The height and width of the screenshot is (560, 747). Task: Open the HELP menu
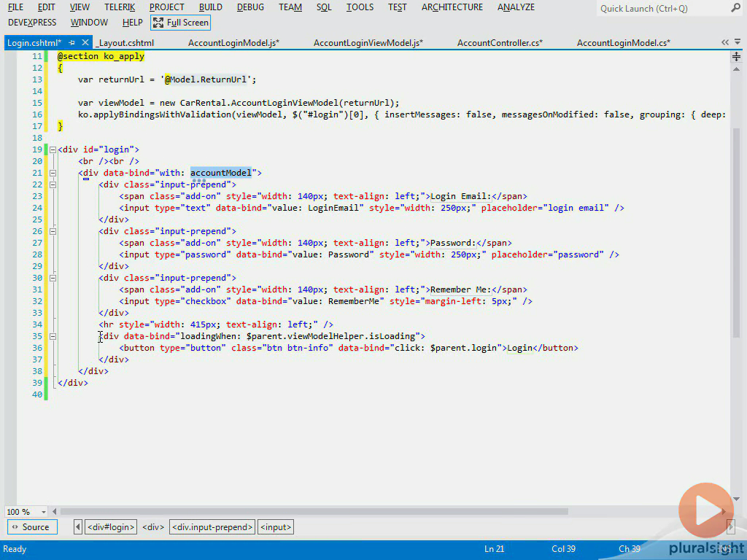pyautogui.click(x=133, y=23)
